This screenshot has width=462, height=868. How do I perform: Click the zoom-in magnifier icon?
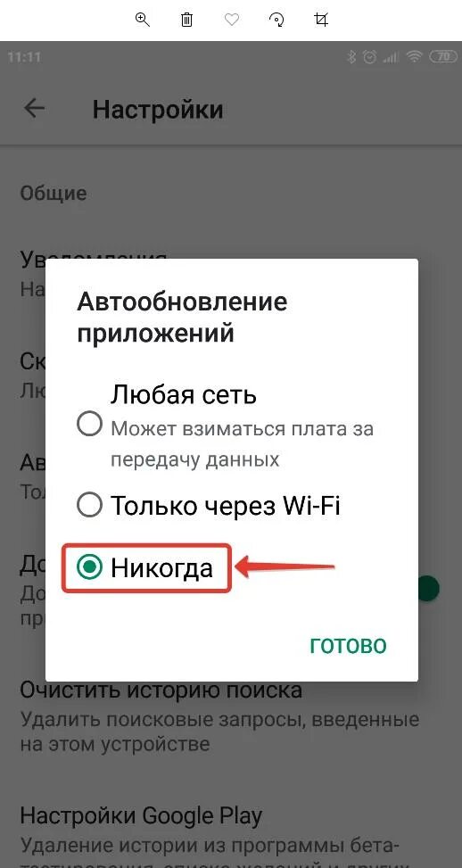click(x=143, y=20)
